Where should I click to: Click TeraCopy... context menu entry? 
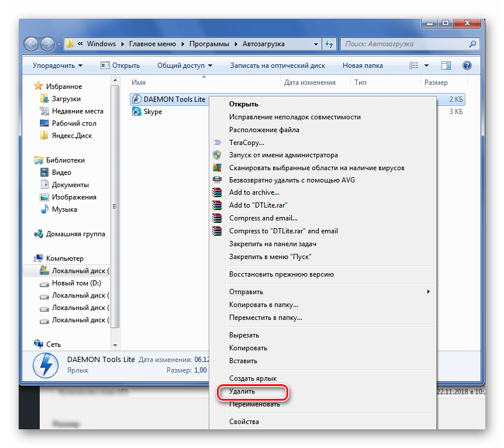pyautogui.click(x=246, y=142)
